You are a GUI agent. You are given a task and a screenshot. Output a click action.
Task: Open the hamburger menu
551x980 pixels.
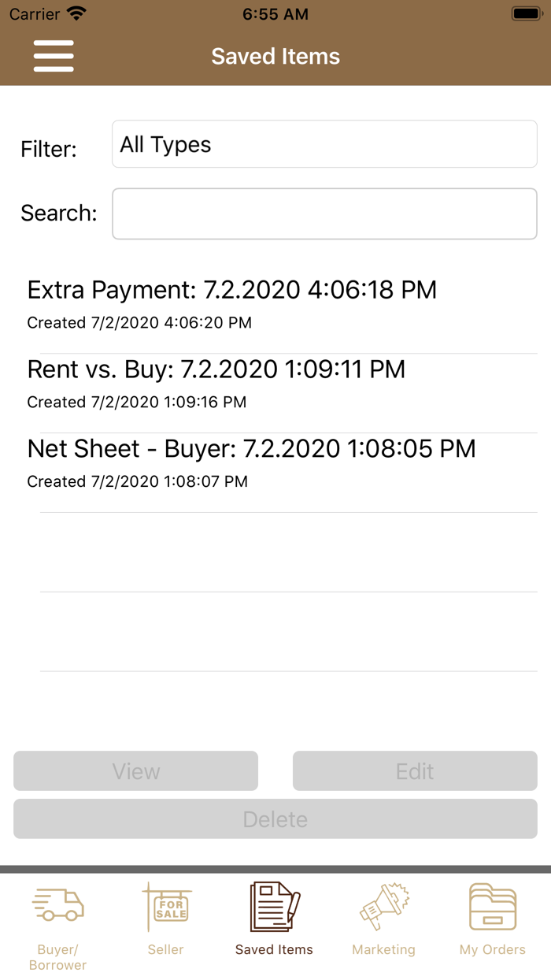click(x=54, y=57)
